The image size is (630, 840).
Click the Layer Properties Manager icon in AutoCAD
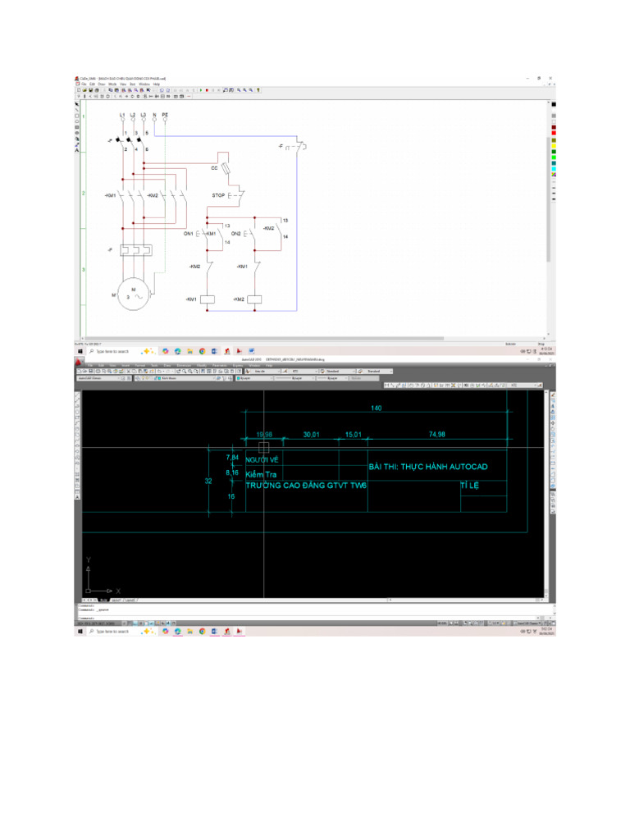[137, 378]
